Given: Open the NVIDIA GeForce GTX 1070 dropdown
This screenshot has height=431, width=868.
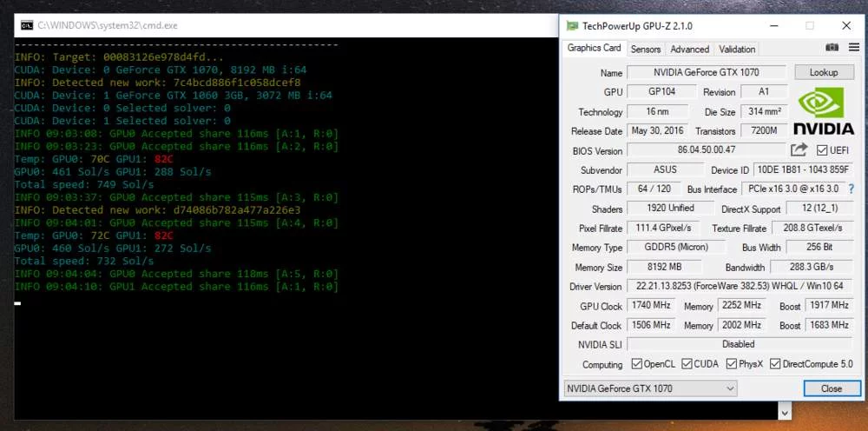Looking at the screenshot, I should (x=650, y=389).
